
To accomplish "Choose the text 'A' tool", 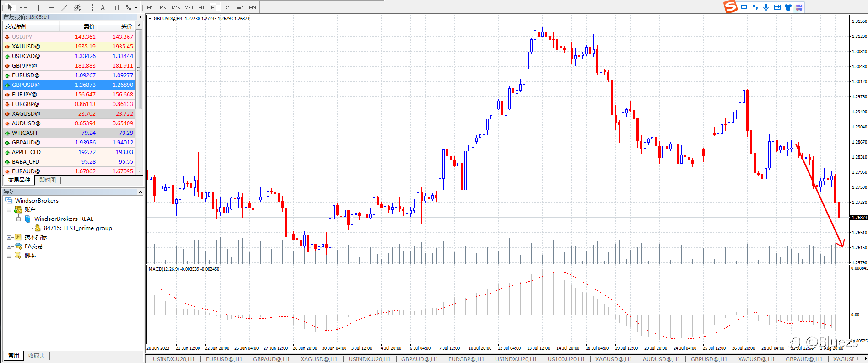I will point(102,7).
